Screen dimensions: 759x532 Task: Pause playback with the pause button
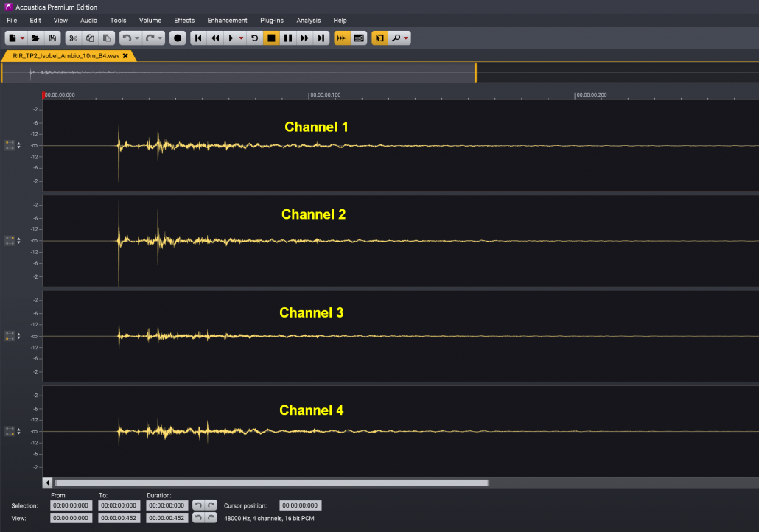point(288,38)
